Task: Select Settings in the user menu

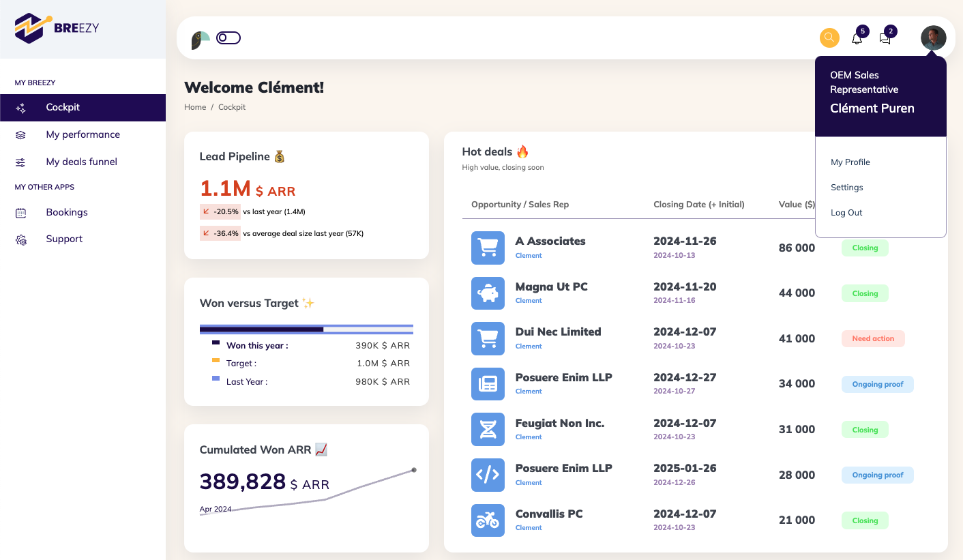Action: point(846,188)
